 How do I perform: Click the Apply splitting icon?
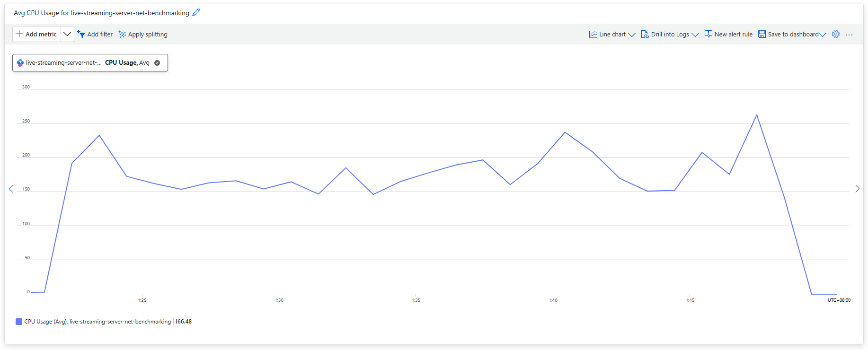(122, 34)
